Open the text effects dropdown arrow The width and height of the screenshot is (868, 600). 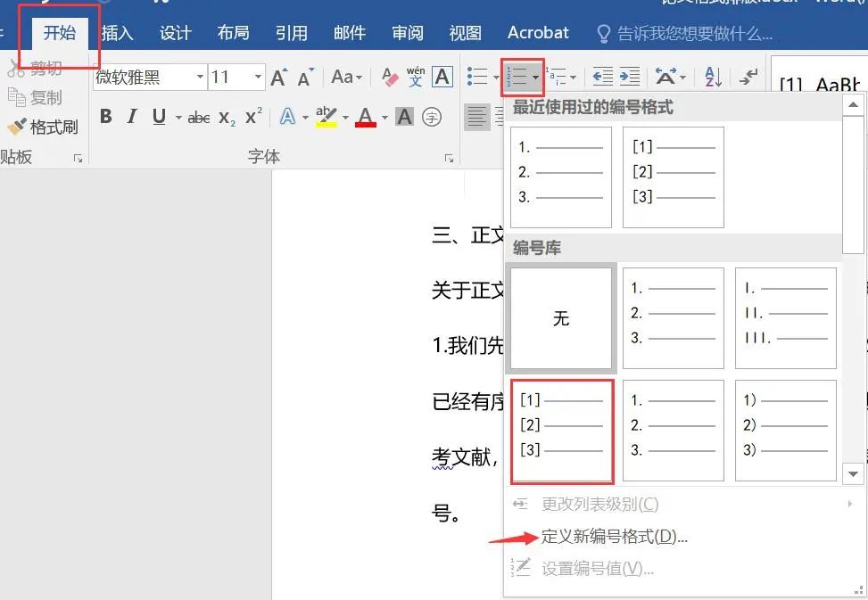(x=305, y=117)
